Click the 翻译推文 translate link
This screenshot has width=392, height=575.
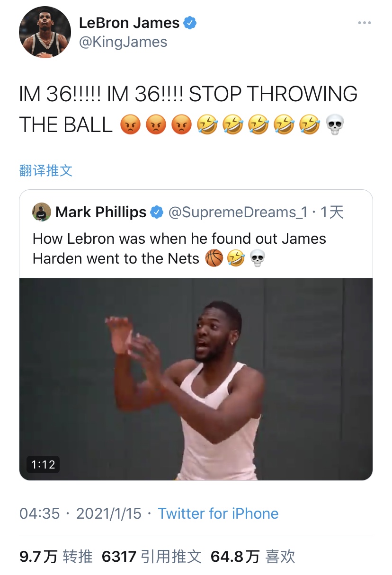pos(46,170)
